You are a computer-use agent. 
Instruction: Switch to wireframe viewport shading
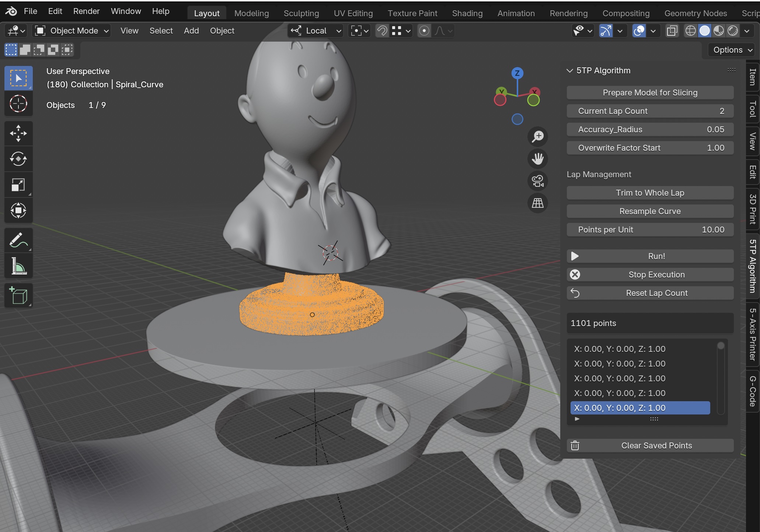pyautogui.click(x=690, y=31)
